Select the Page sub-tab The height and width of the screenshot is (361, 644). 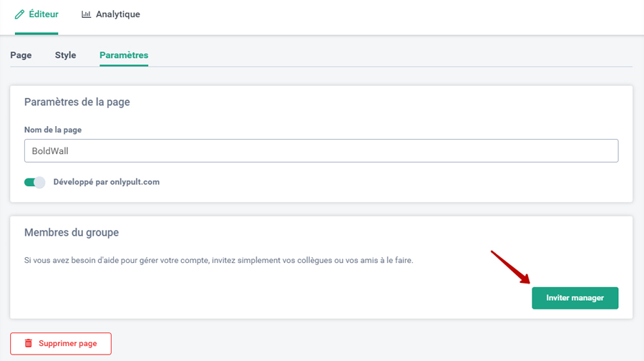coord(21,55)
